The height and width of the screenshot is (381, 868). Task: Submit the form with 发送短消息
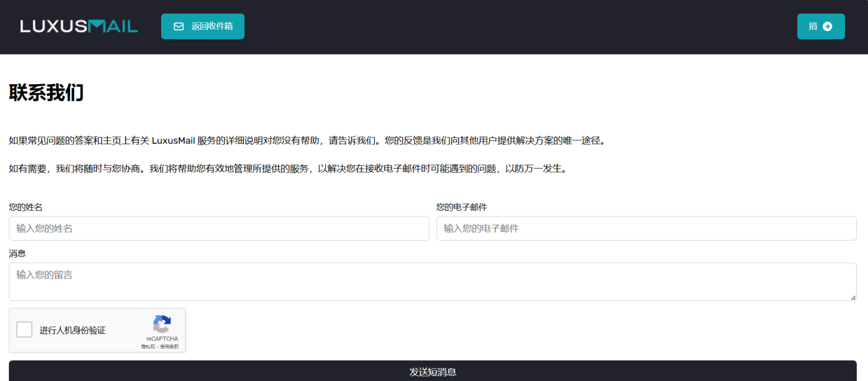[x=432, y=372]
